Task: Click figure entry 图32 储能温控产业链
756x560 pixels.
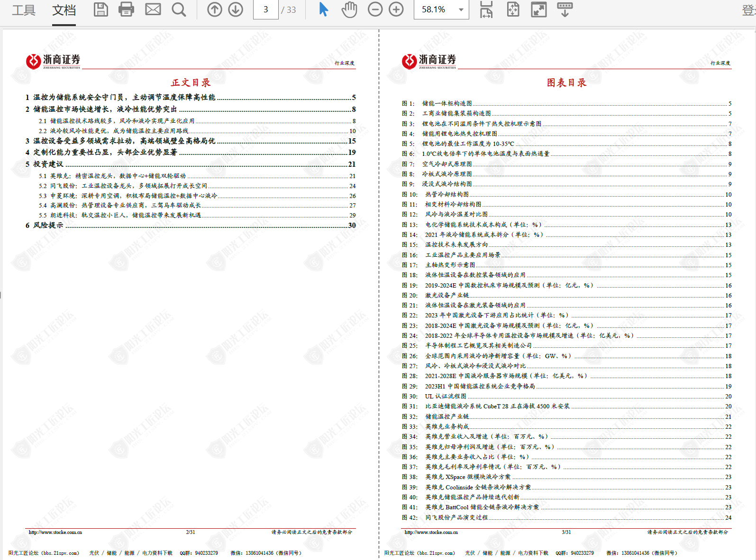Action: (x=566, y=416)
